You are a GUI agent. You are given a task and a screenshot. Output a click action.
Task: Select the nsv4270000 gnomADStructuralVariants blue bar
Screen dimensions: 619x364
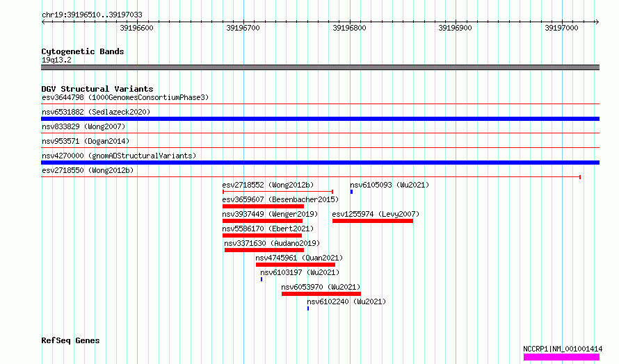320,163
